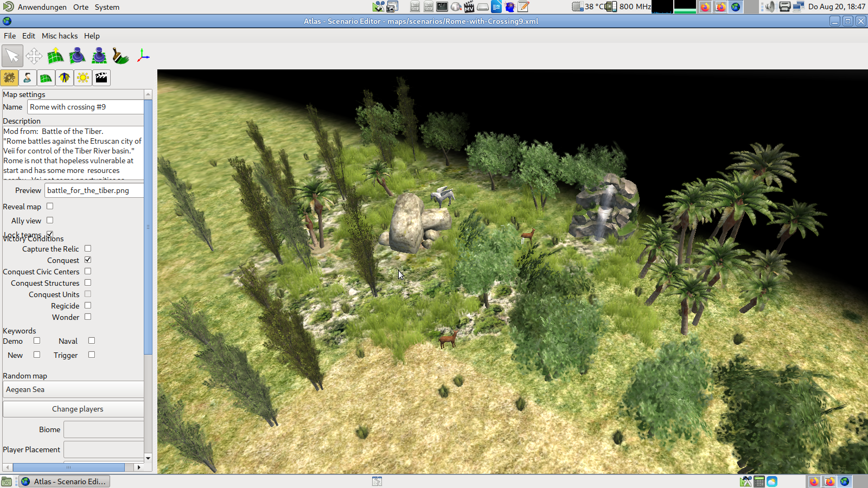Show desktop via bottom-left panel icon
The image size is (868, 488).
[7, 481]
